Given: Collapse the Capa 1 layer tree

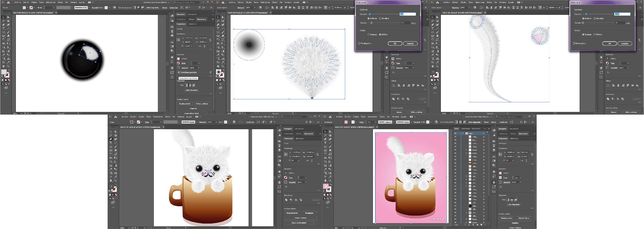Looking at the screenshot, I should (x=463, y=133).
